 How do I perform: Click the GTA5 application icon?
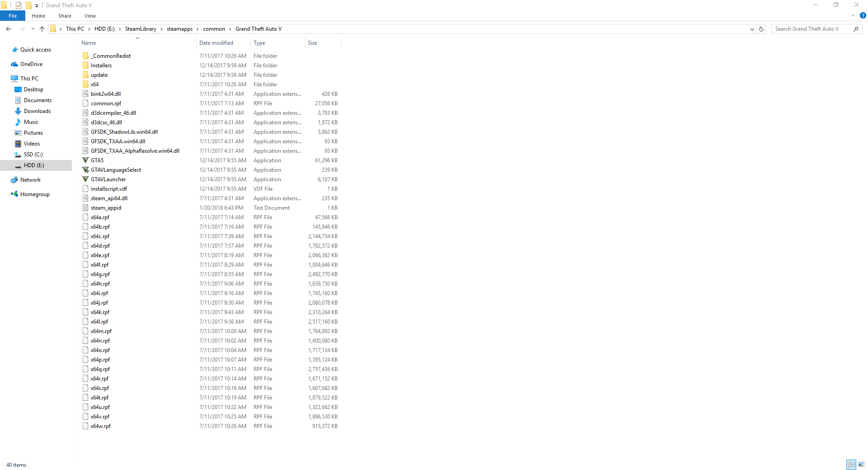(85, 160)
